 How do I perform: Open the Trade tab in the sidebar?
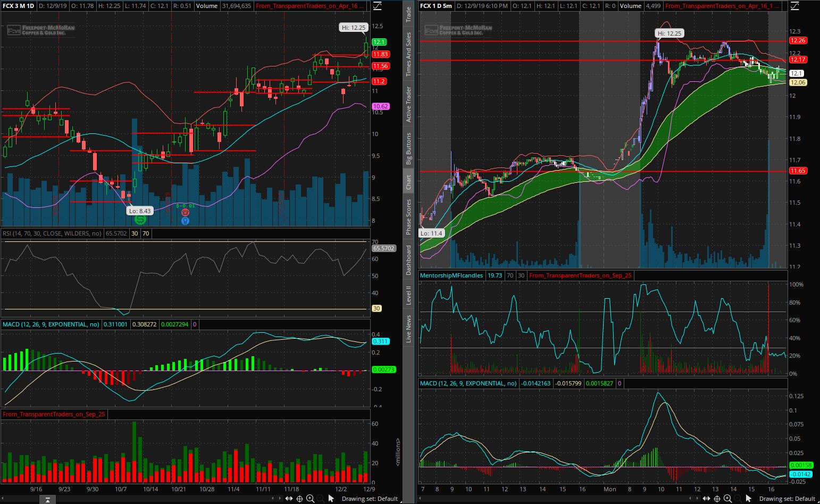(x=408, y=14)
